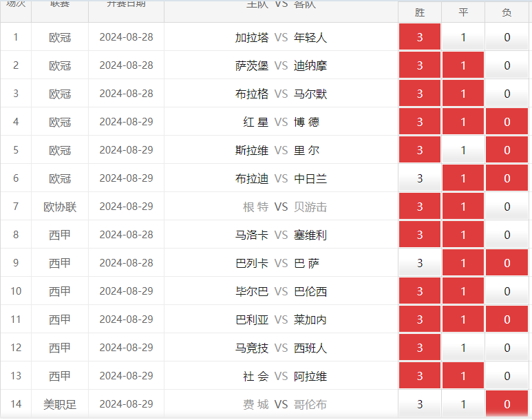
Task: Toggle 平 (1) for 红星 VS 博德
Action: pyautogui.click(x=463, y=121)
